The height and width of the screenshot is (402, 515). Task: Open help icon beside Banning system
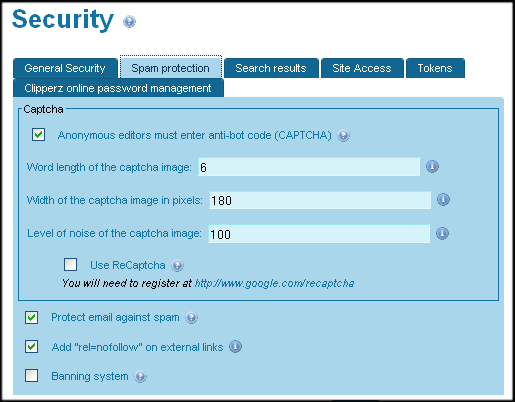click(140, 377)
